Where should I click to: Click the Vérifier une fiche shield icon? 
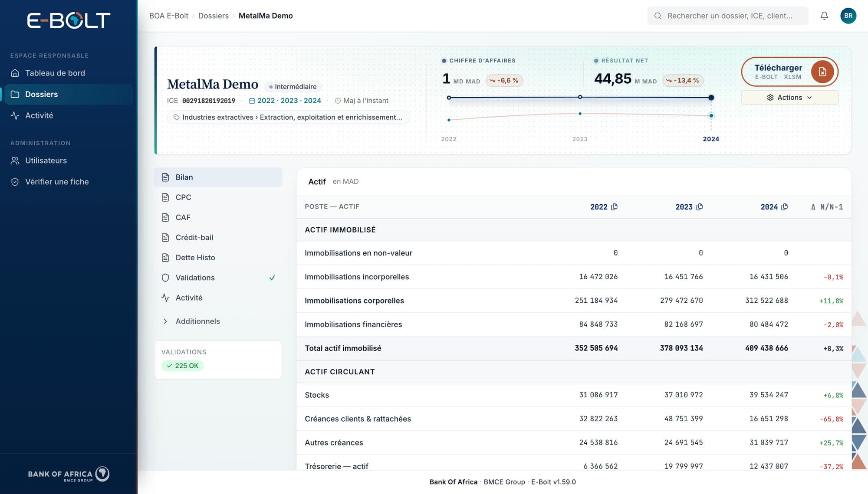click(x=15, y=182)
